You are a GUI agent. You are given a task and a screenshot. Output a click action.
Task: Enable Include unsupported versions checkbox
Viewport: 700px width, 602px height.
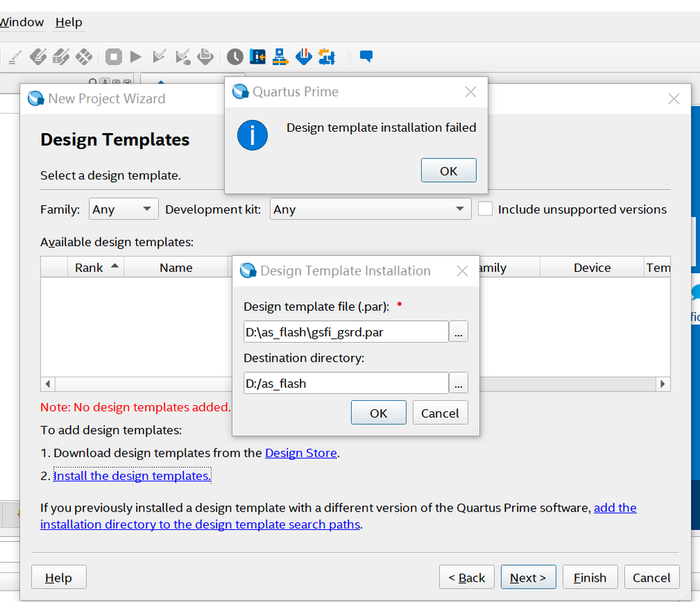[x=484, y=209]
